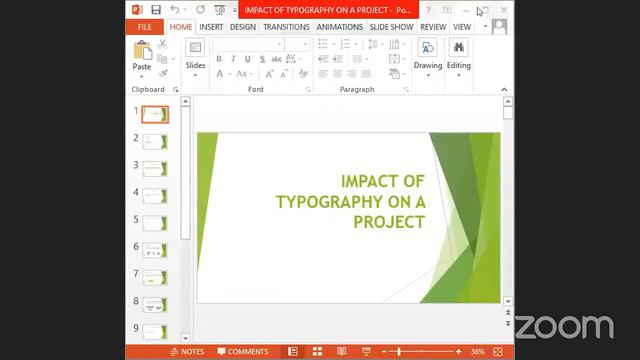This screenshot has height=360, width=640.
Task: Toggle Underline formatting
Action: click(x=247, y=59)
